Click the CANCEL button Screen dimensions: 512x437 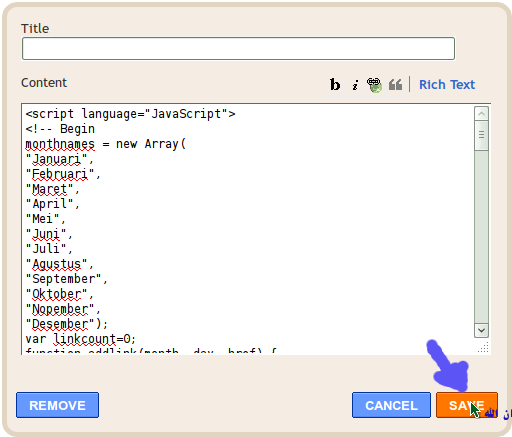click(391, 405)
